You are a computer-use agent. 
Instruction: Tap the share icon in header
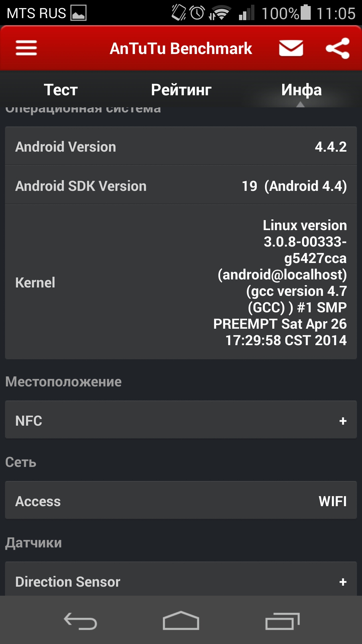pyautogui.click(x=338, y=48)
